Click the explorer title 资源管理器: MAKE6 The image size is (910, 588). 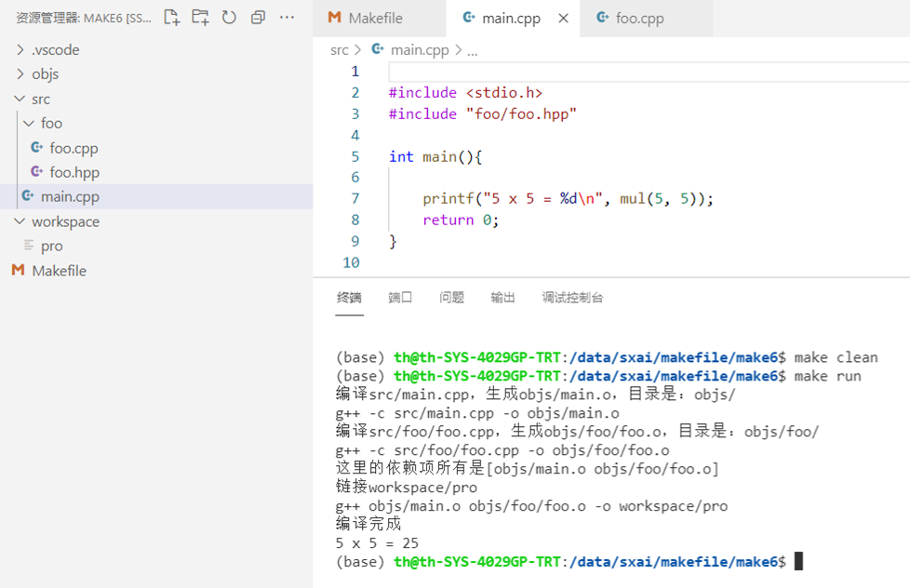coord(83,18)
